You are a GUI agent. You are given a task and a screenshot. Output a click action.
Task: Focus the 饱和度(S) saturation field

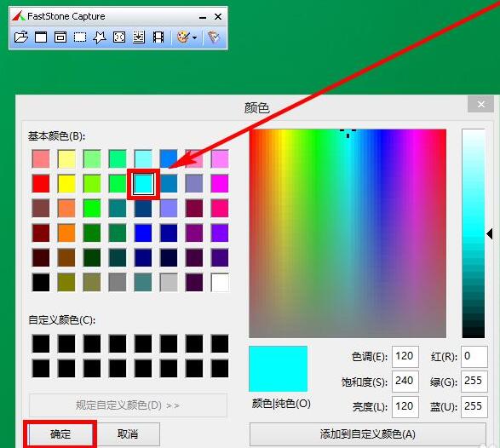coord(405,381)
